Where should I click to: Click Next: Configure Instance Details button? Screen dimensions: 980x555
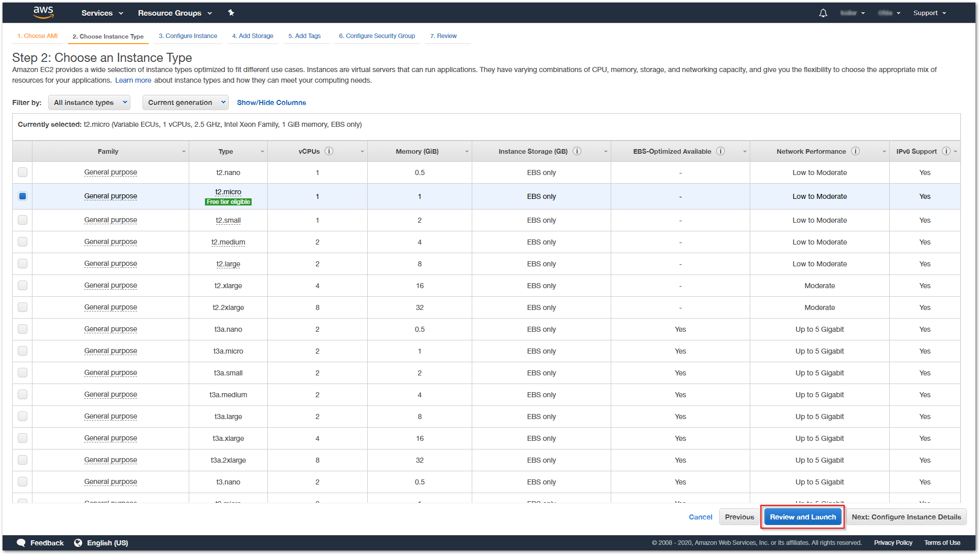[906, 517]
